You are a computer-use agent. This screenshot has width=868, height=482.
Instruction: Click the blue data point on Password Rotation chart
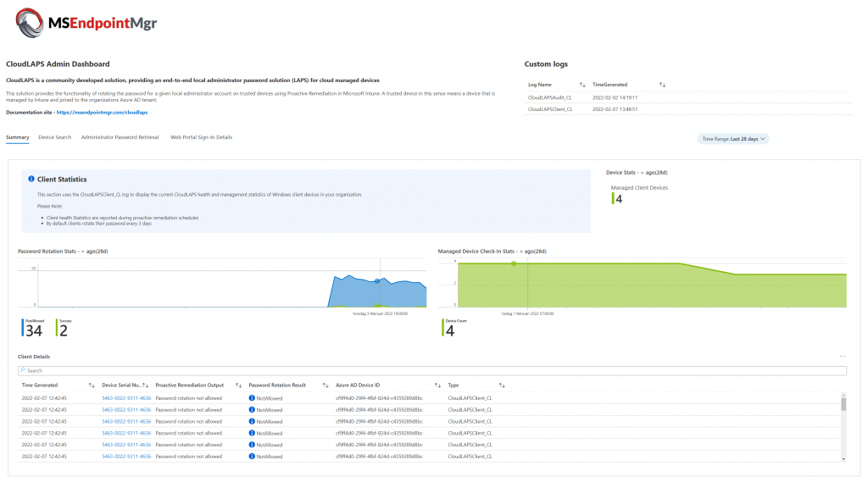pos(377,281)
